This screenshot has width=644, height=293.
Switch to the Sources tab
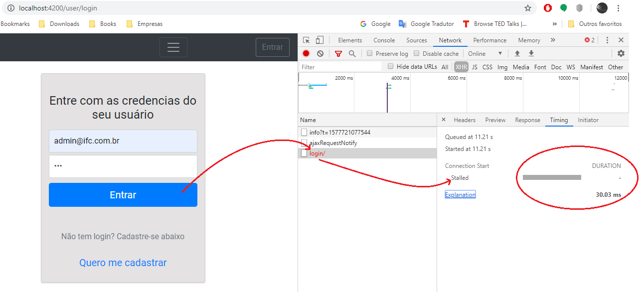click(x=417, y=40)
